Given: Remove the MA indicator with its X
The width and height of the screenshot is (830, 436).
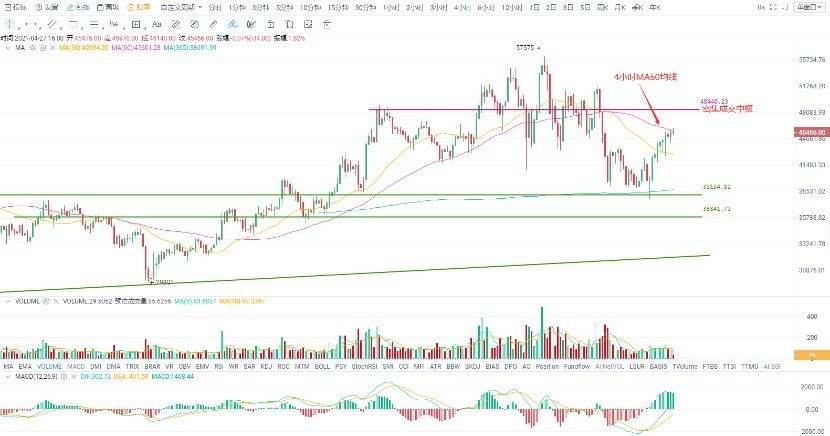Looking at the screenshot, I should 52,48.
